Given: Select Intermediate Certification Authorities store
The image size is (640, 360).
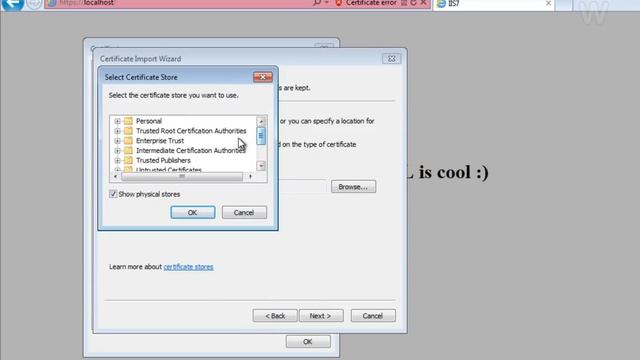Looking at the screenshot, I should pos(191,151).
